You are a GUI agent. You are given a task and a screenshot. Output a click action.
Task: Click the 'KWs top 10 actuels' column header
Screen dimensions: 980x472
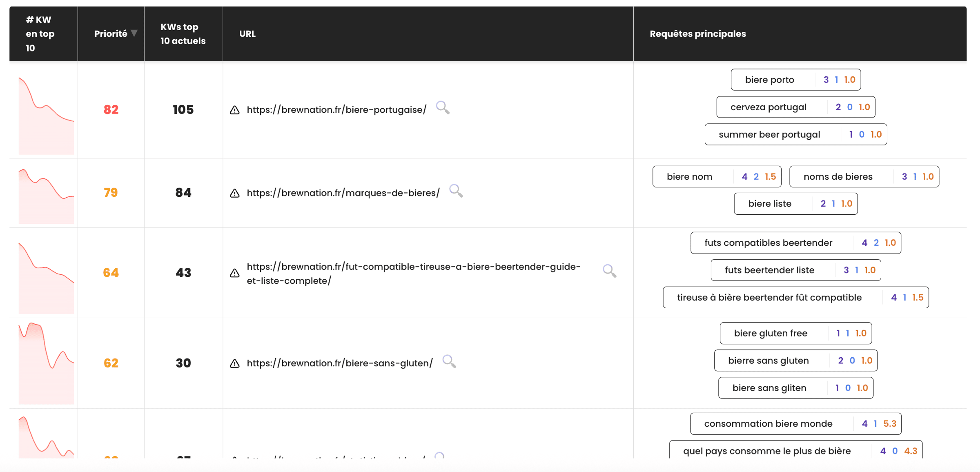(x=183, y=33)
